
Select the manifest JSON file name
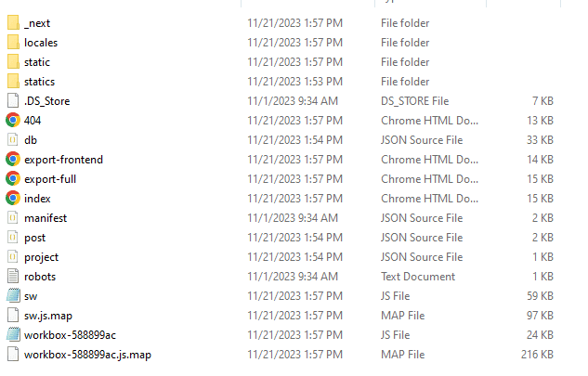pos(46,218)
